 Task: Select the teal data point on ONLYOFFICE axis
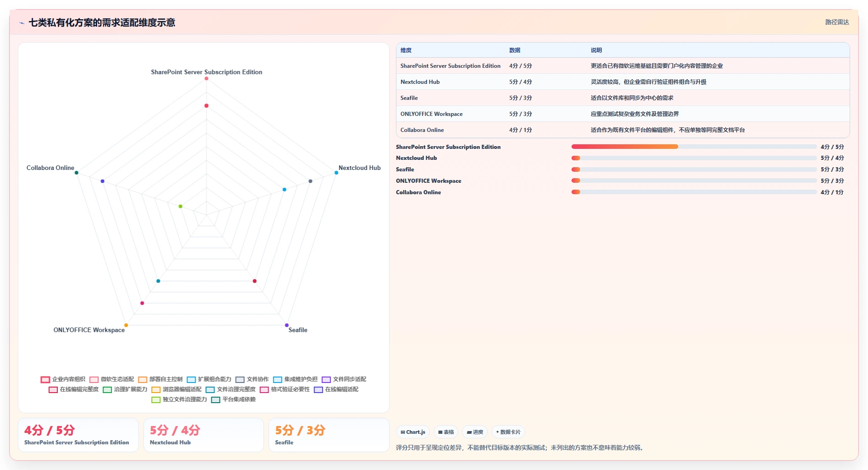pyautogui.click(x=158, y=281)
